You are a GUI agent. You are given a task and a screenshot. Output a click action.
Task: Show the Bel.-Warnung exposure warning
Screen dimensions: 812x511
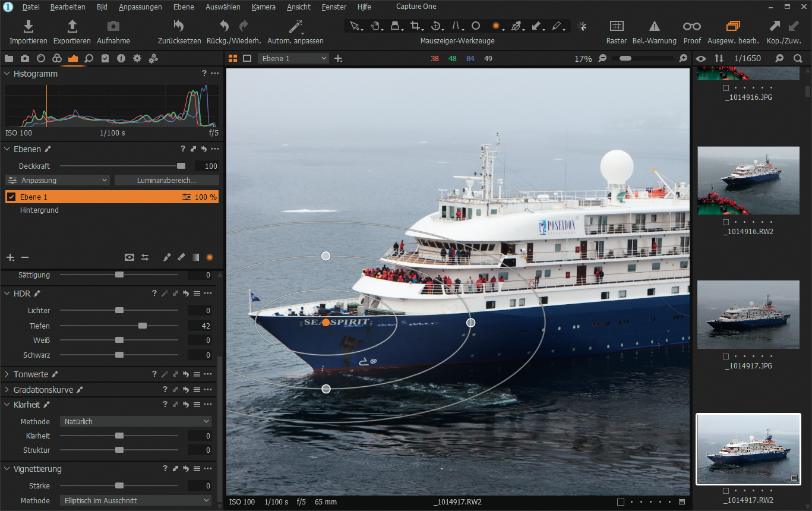[654, 27]
